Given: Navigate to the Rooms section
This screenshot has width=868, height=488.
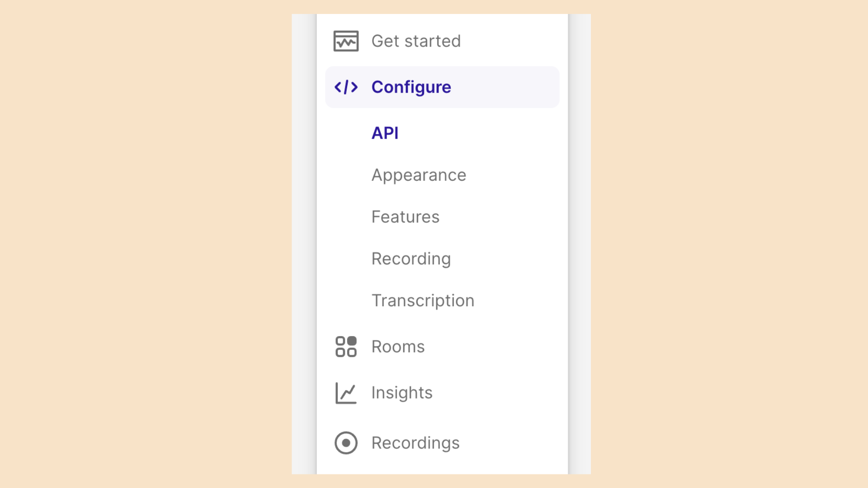Looking at the screenshot, I should pos(398,347).
